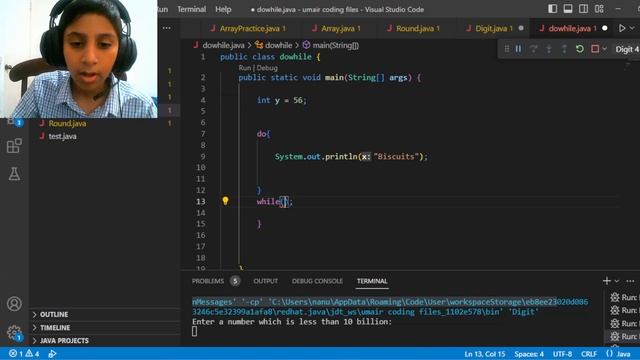Click the Digit debug configuration label

(627, 49)
